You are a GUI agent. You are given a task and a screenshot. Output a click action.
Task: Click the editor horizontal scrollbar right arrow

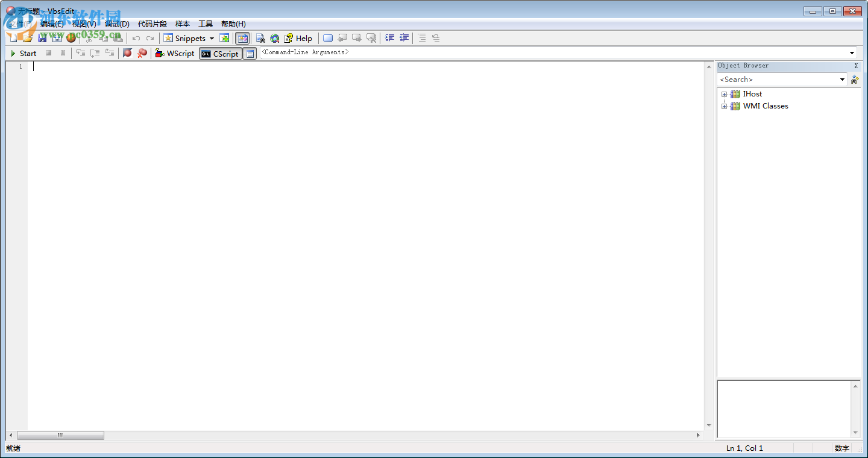click(699, 435)
